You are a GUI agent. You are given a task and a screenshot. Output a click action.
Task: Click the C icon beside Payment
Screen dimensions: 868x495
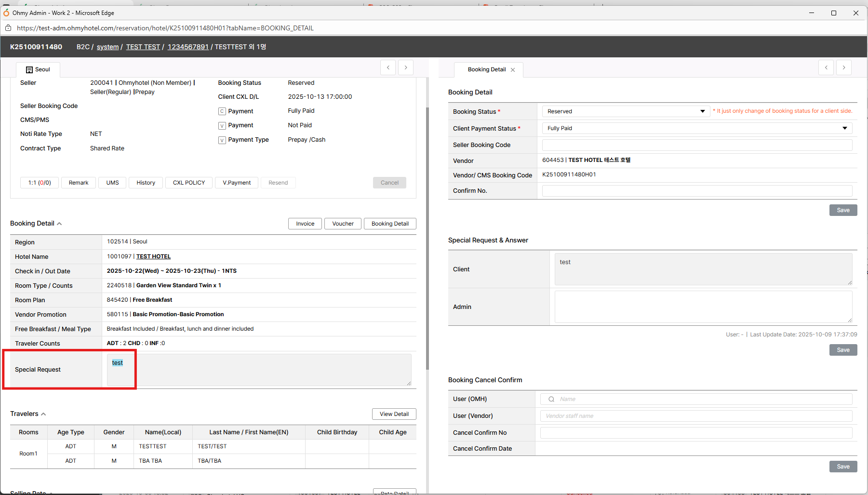point(222,111)
